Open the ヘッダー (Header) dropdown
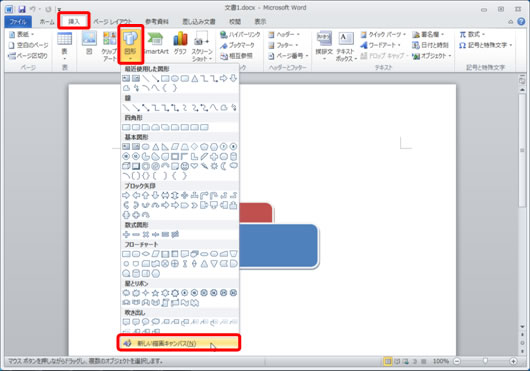The height and width of the screenshot is (371, 530). tap(284, 34)
